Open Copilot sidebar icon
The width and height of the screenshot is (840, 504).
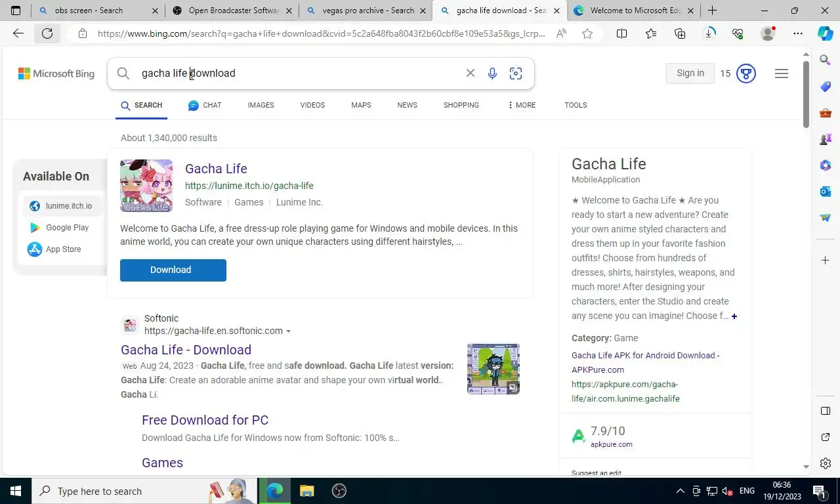point(825,33)
